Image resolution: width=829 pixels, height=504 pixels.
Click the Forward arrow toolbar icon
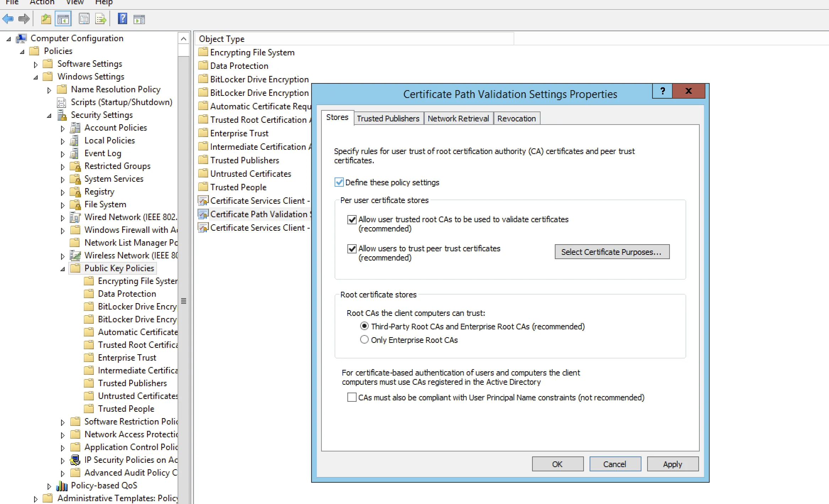click(24, 19)
